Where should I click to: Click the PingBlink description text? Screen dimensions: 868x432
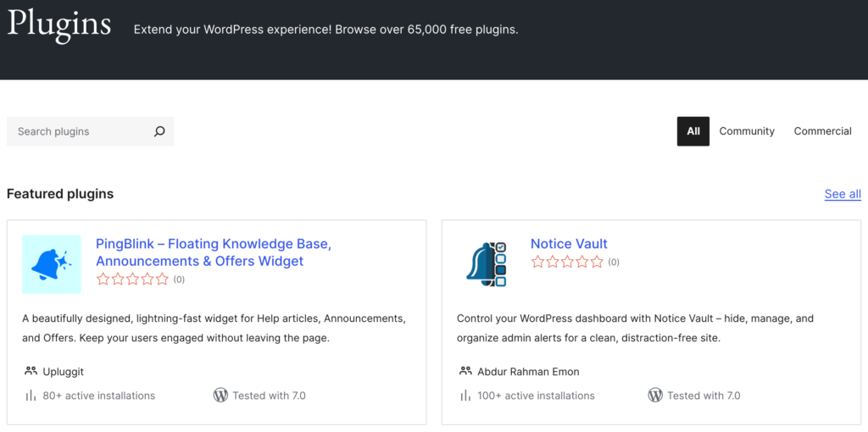214,328
